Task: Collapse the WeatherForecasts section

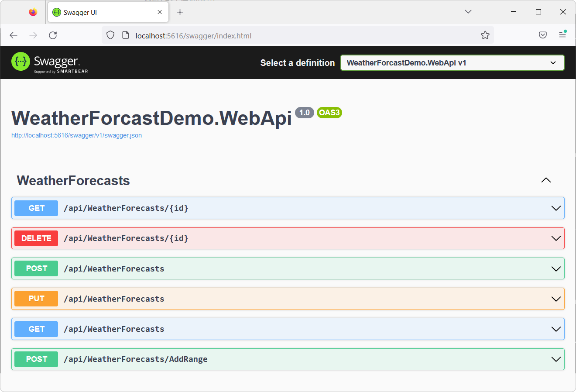Action: click(x=546, y=180)
